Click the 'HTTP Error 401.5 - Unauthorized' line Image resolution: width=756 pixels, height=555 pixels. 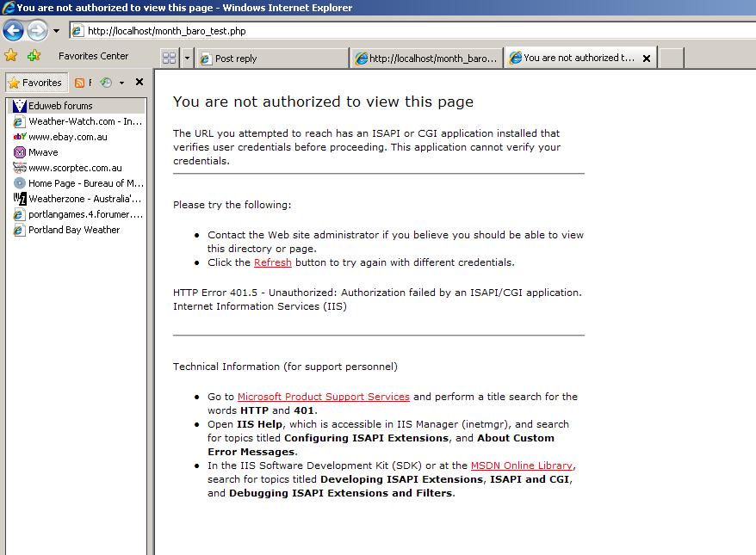pyautogui.click(x=377, y=293)
